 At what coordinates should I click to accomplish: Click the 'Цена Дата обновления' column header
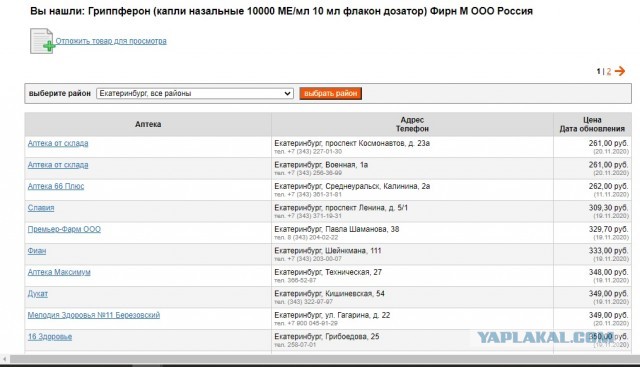tap(592, 124)
